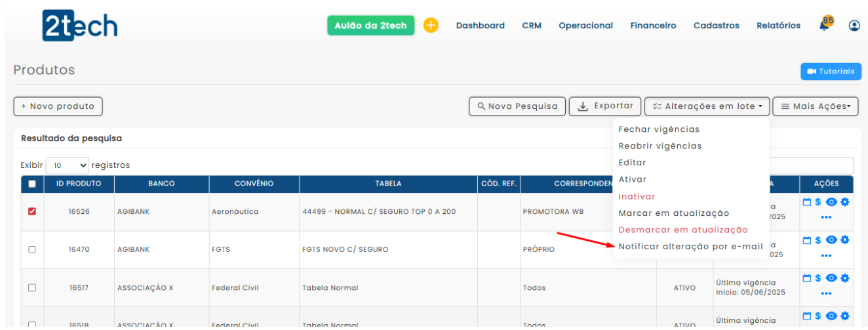The width and height of the screenshot is (868, 330).
Task: Expand the Mais Ações dropdown
Action: [x=815, y=106]
